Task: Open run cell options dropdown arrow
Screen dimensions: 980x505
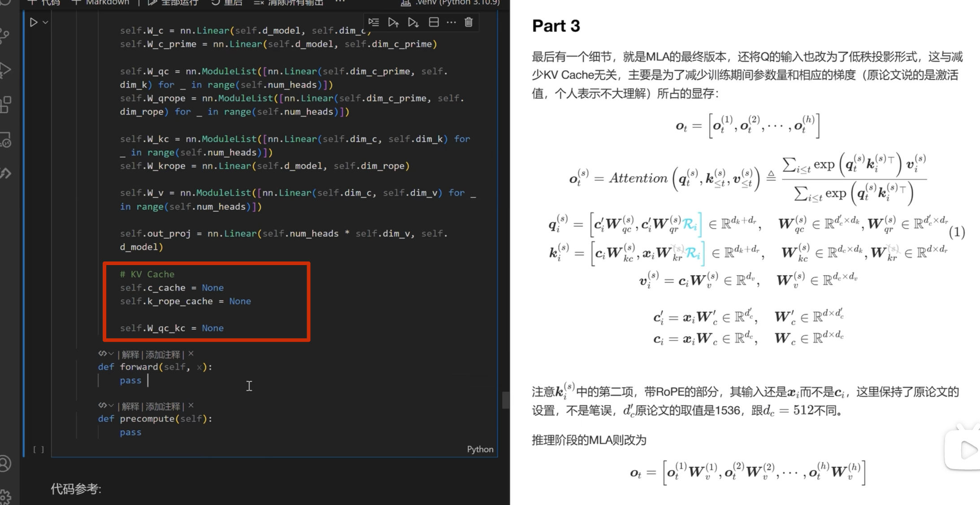Action: 45,22
